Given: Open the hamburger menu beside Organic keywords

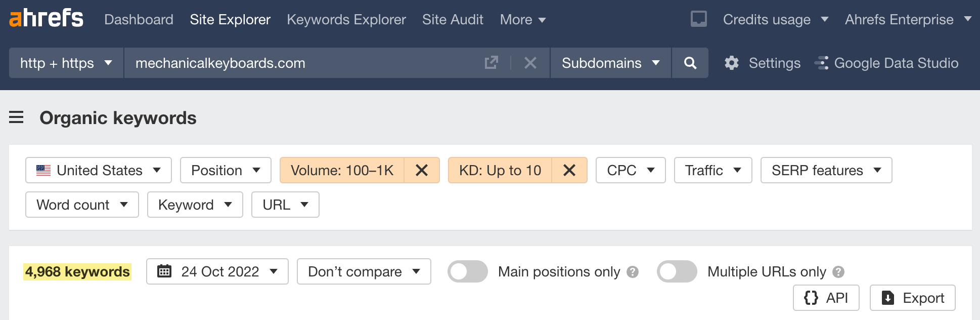Looking at the screenshot, I should point(17,117).
